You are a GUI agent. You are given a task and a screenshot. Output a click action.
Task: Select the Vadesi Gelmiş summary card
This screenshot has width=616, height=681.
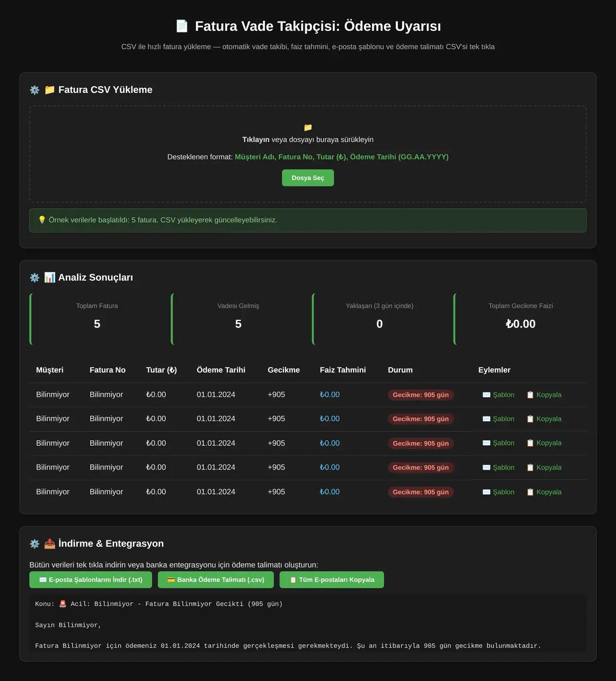(x=237, y=319)
